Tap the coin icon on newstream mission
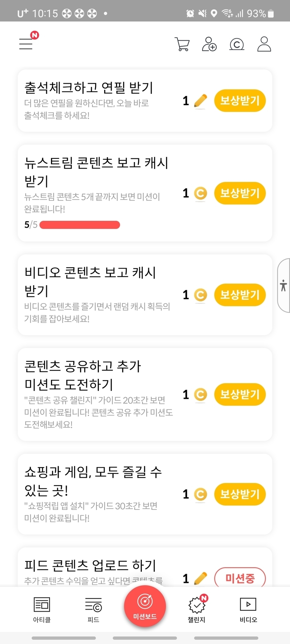The height and width of the screenshot is (644, 290). [x=200, y=193]
